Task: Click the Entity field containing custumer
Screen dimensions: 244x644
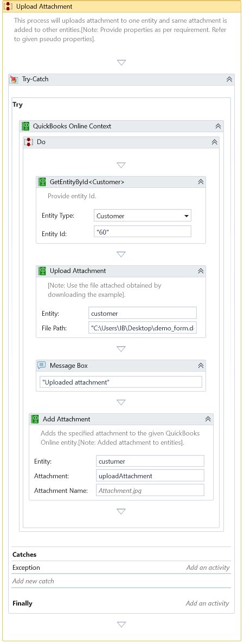Action: pos(150,461)
